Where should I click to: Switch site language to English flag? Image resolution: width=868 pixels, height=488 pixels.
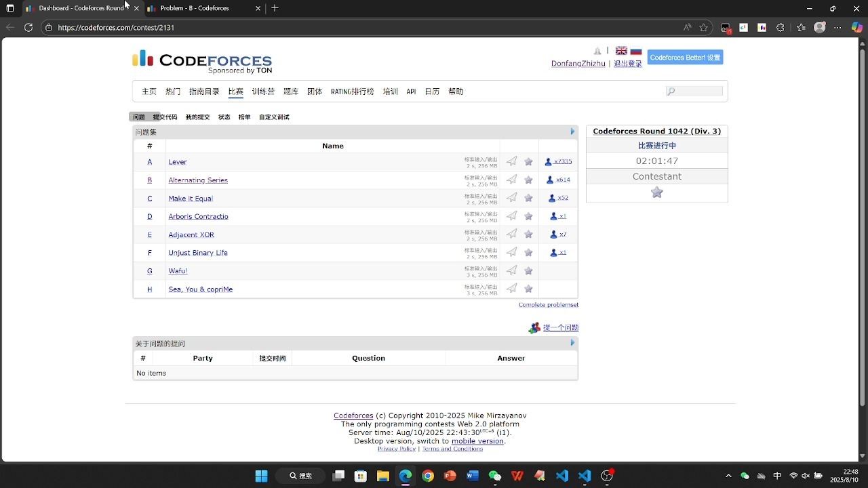click(x=621, y=51)
